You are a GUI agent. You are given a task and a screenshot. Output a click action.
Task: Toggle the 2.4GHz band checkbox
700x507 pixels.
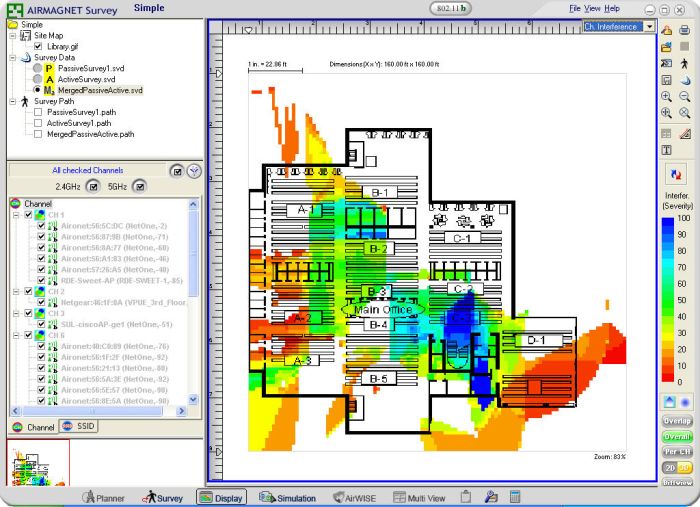pyautogui.click(x=93, y=187)
